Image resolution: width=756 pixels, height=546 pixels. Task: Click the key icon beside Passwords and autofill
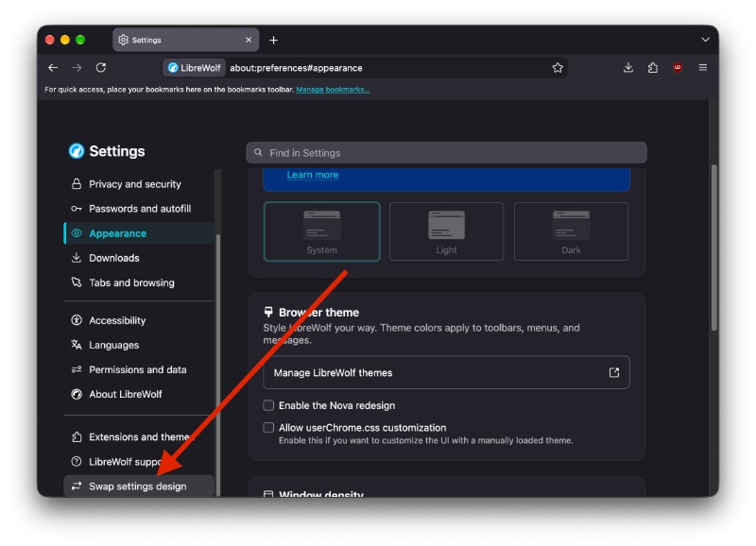(x=77, y=209)
